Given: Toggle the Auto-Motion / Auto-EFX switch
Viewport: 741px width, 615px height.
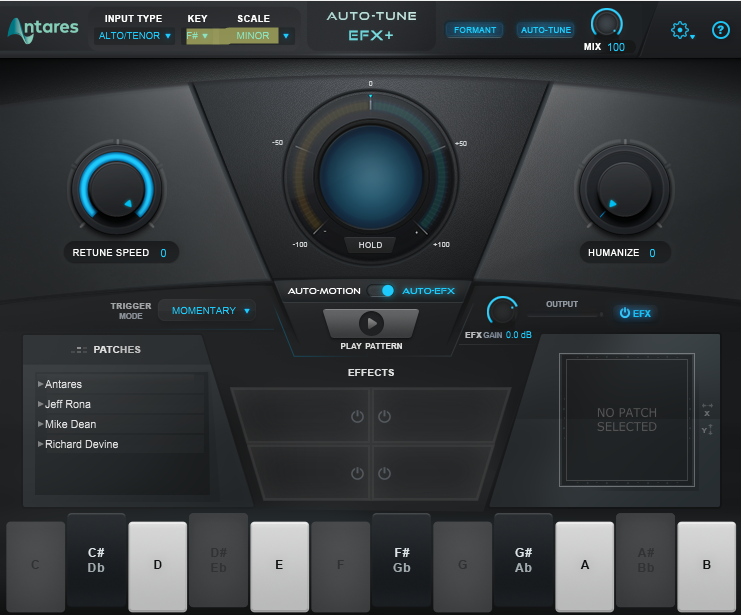Looking at the screenshot, I should (x=382, y=291).
